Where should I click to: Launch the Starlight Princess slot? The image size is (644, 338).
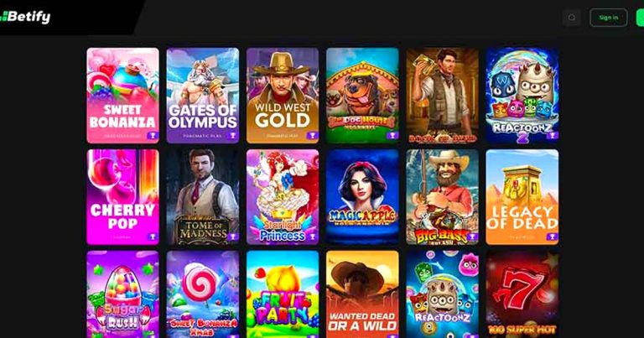[x=283, y=197]
